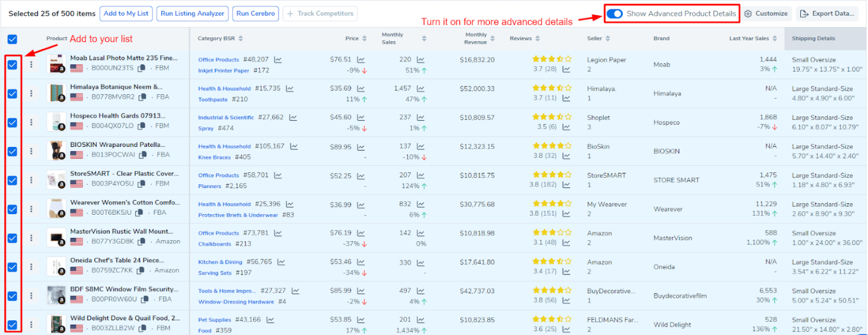Uncheck the Himalaya Botanique Neem row
Screen dimensions: 868x335
[x=12, y=93]
